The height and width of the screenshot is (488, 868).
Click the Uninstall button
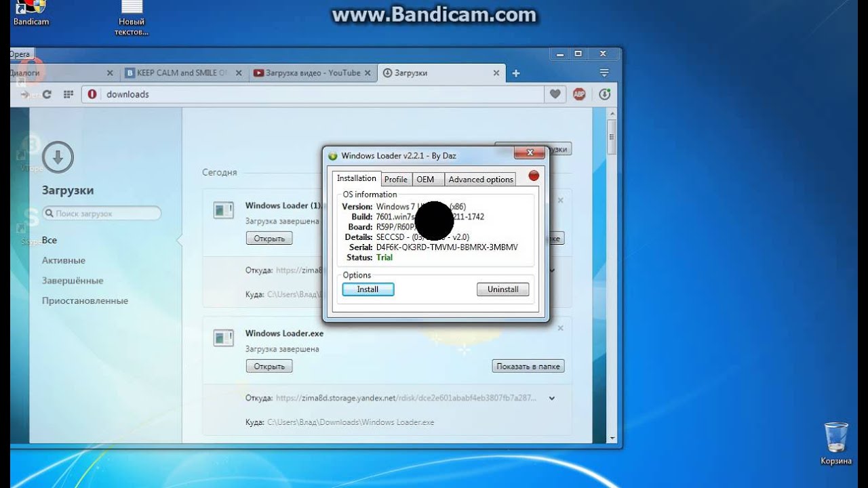point(503,289)
